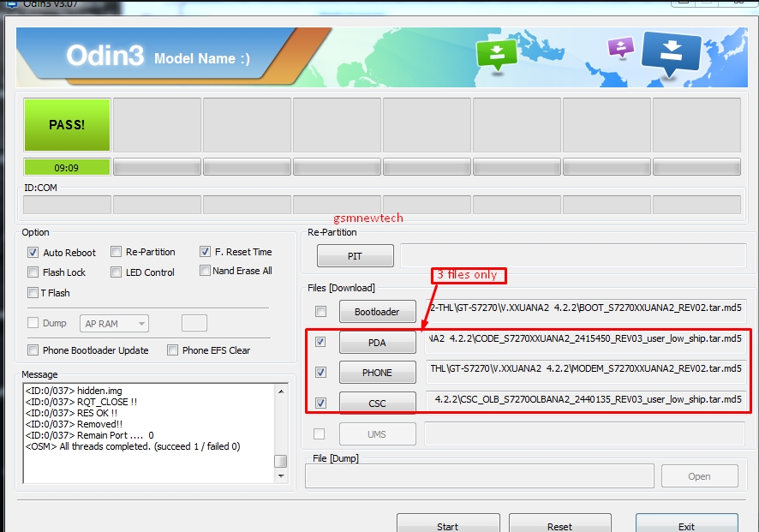759x532 pixels.
Task: Click the Odin3 logo text
Action: tap(105, 55)
